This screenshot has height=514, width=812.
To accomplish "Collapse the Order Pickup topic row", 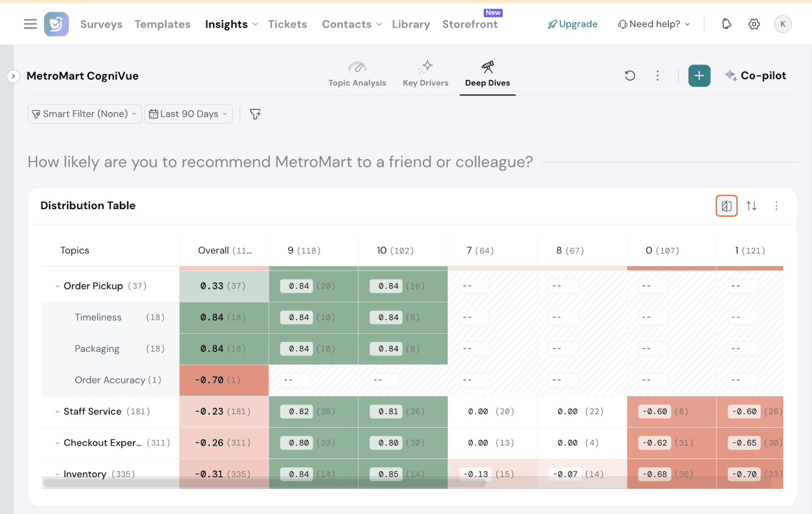I will click(57, 286).
